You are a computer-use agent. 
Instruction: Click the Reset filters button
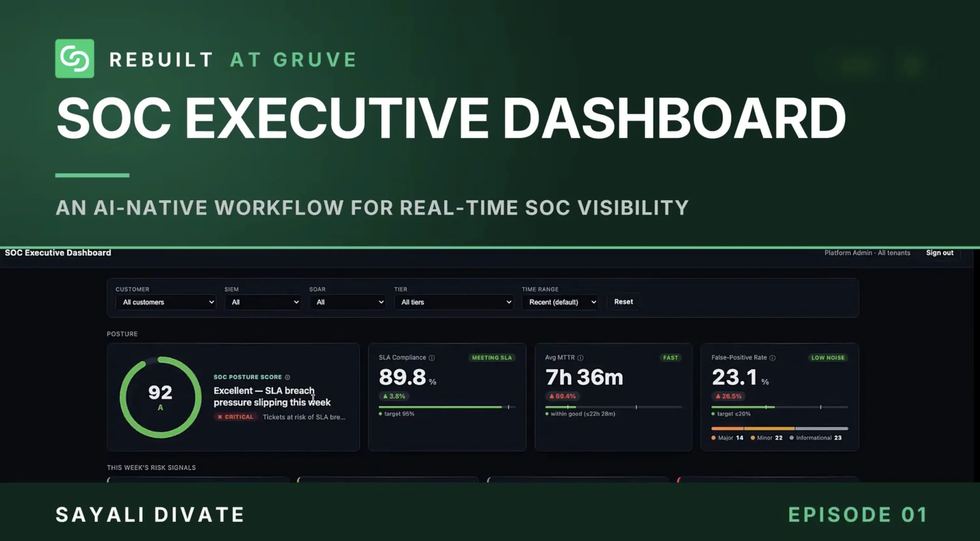pyautogui.click(x=624, y=302)
